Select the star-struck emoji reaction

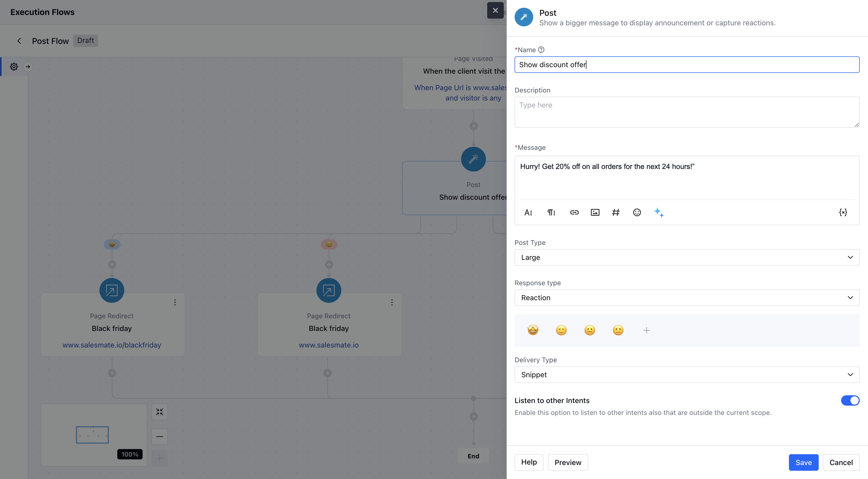[533, 330]
